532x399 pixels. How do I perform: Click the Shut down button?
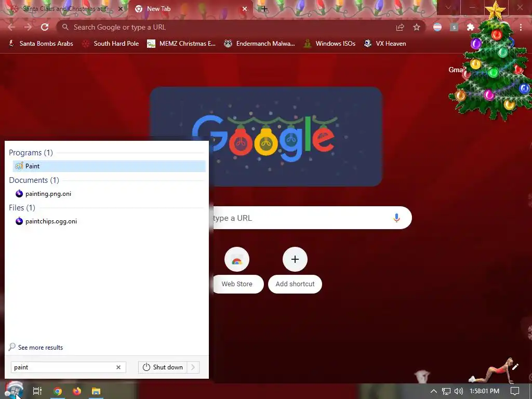coord(163,367)
